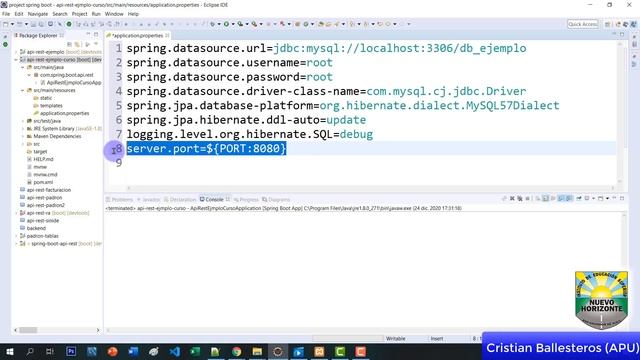Expand the src/test/java folder
The width and height of the screenshot is (640, 360).
23,121
